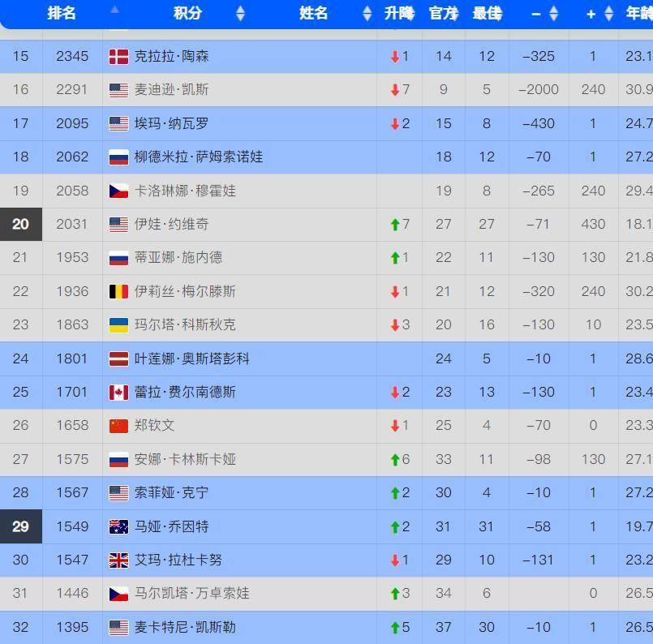Click sort arrows next to plus column
Image resolution: width=653 pixels, height=644 pixels.
coord(608,13)
